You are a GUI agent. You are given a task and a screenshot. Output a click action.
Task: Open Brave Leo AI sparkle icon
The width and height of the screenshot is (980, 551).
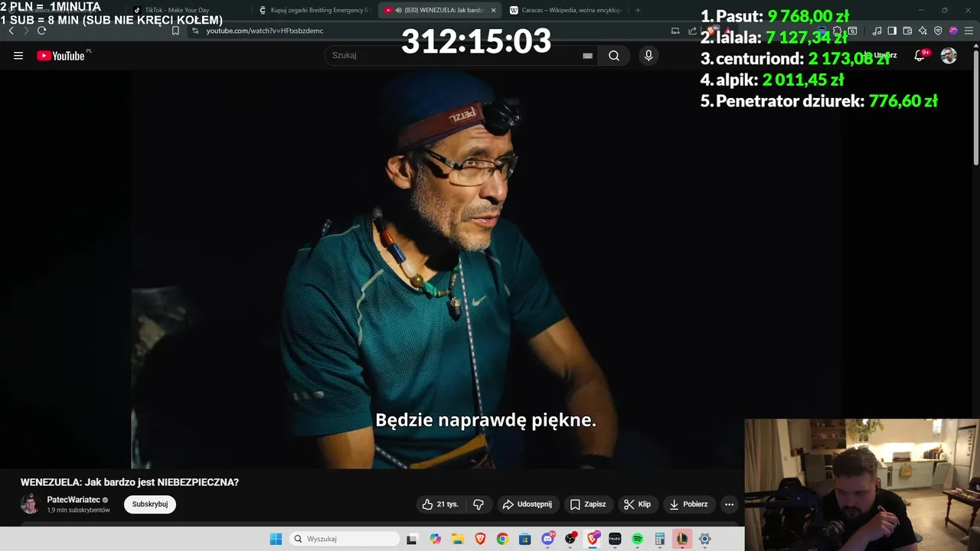tap(923, 31)
